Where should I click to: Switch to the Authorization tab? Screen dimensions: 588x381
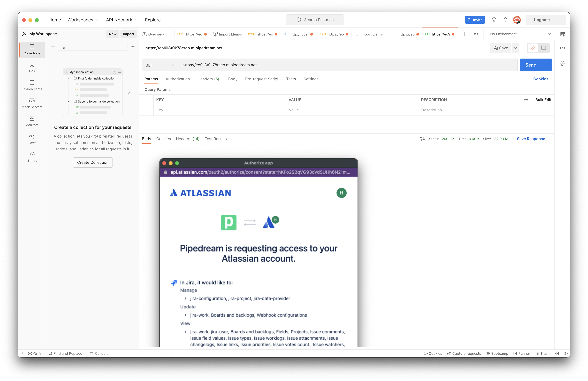pos(178,79)
